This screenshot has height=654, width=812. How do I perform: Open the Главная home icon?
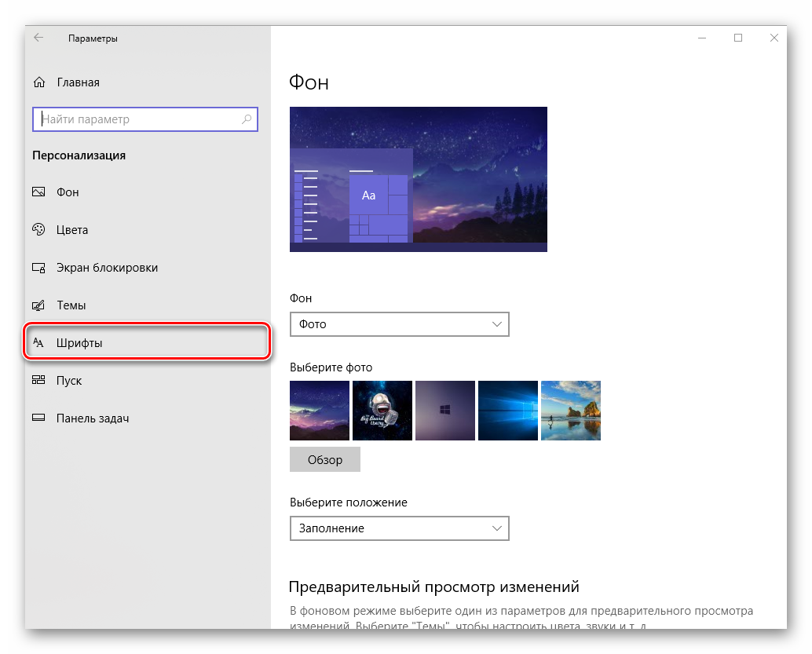(x=39, y=82)
